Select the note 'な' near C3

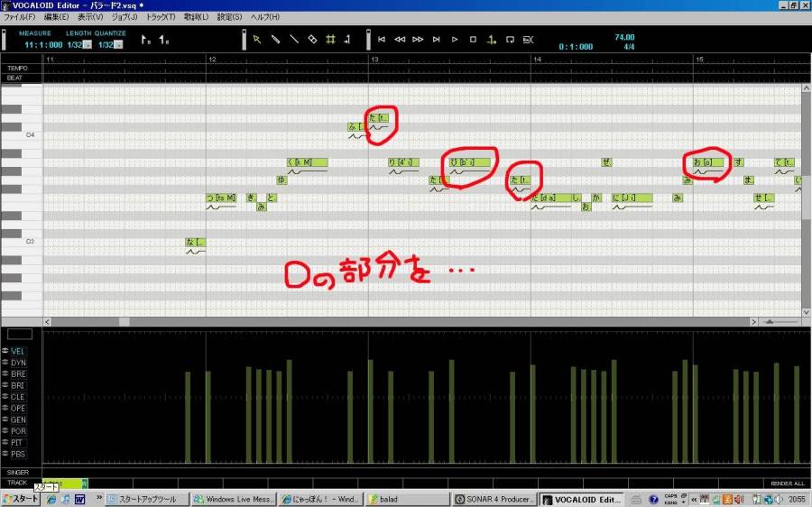196,242
